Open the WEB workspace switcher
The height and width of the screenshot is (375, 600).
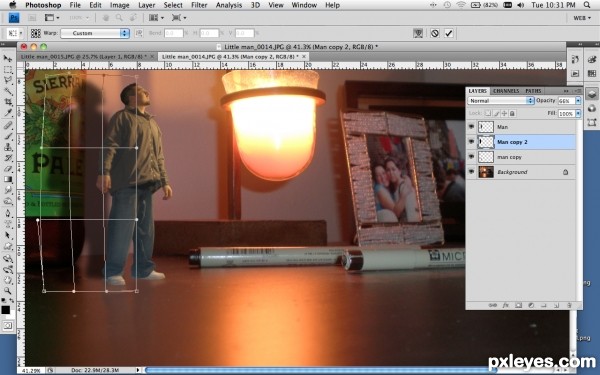[582, 18]
